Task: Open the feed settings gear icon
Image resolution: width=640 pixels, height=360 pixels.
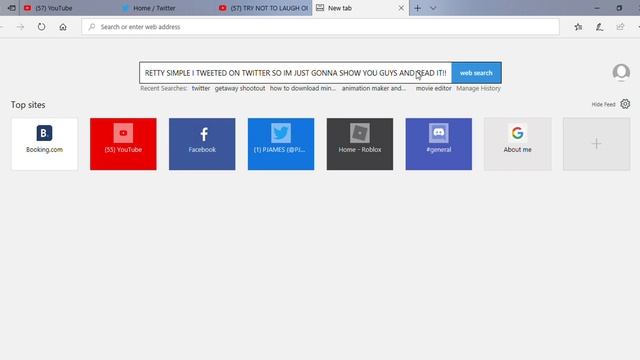Action: pos(625,104)
